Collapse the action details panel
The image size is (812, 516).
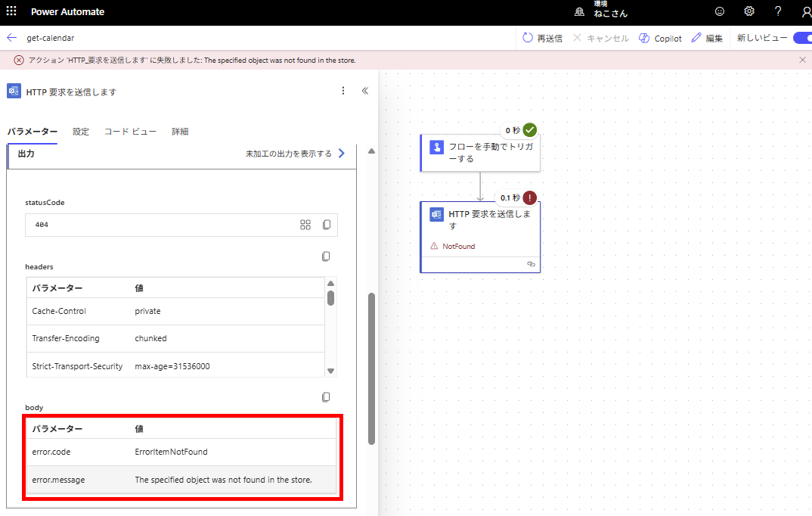(x=364, y=91)
